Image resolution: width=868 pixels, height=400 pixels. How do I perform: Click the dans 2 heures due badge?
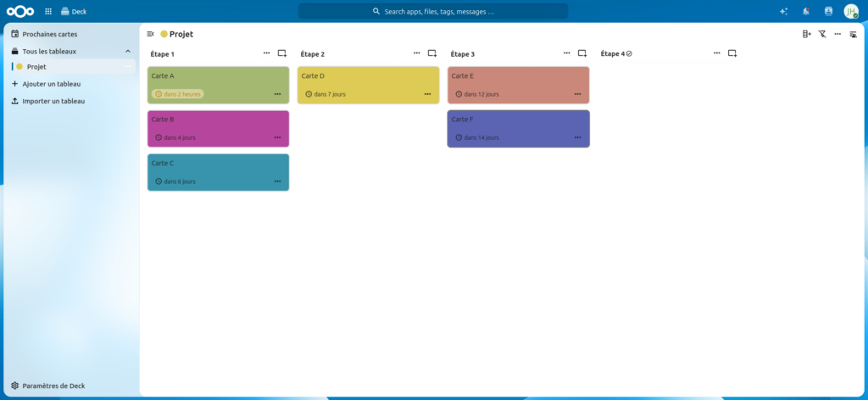178,94
